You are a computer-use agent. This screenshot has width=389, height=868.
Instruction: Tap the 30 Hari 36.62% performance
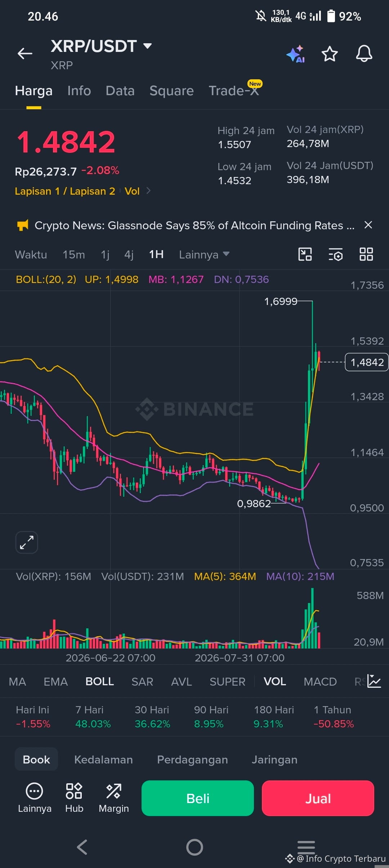click(x=152, y=717)
